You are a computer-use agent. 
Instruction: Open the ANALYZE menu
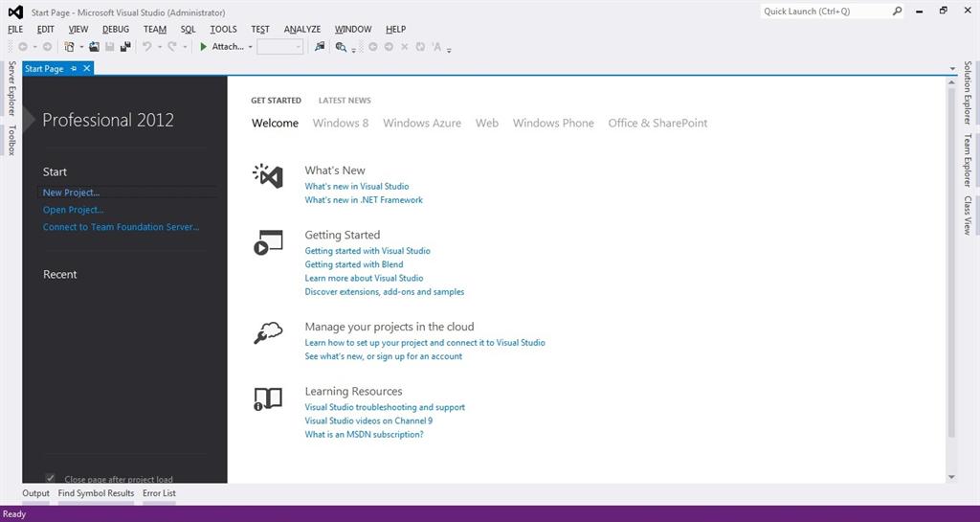tap(301, 30)
